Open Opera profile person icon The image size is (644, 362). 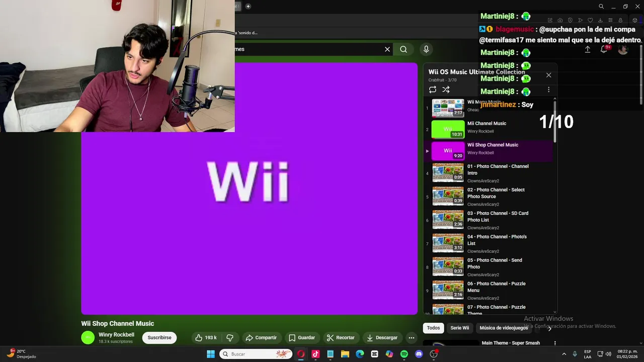click(x=620, y=20)
